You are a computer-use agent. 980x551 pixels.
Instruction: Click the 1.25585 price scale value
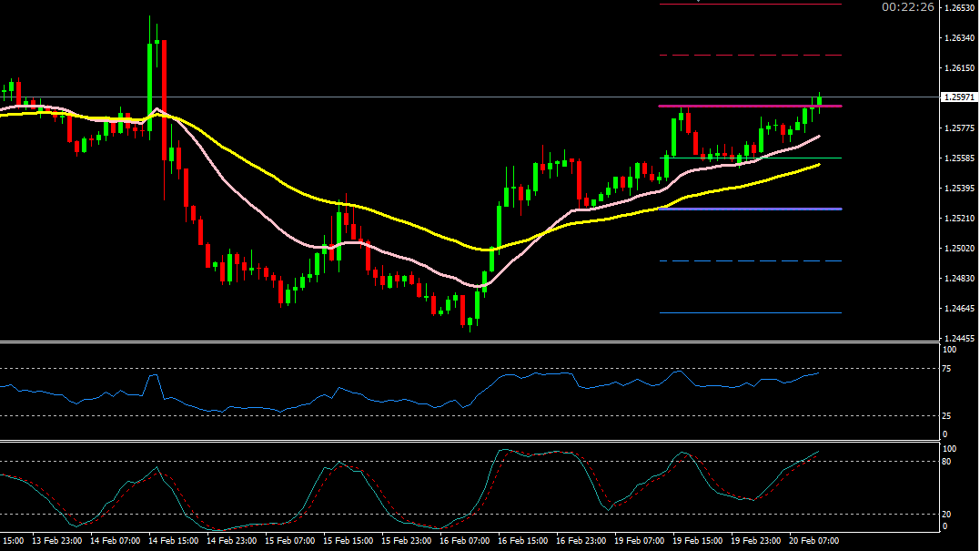959,158
